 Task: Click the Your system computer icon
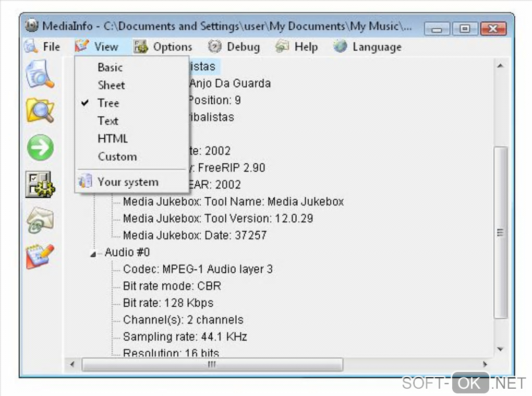85,181
